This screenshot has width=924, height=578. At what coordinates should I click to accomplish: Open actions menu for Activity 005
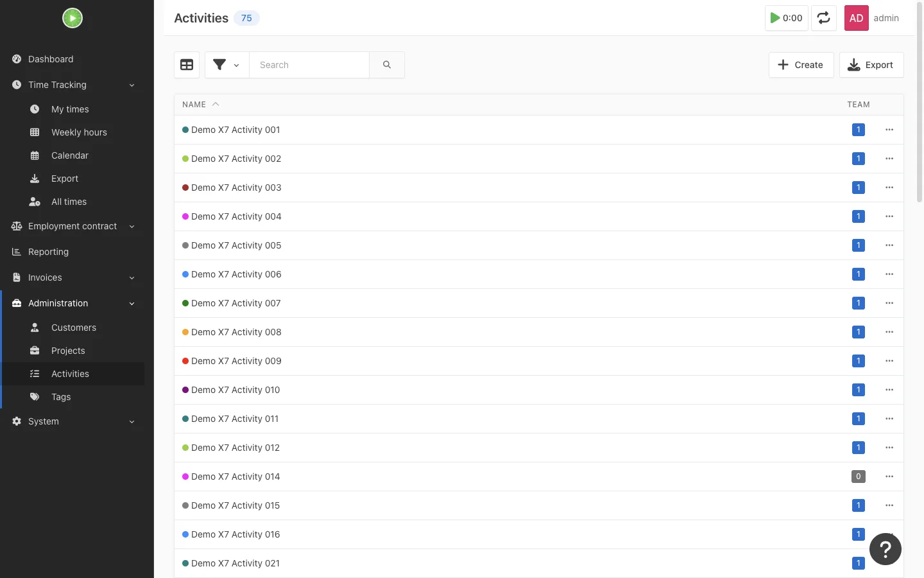click(x=889, y=245)
